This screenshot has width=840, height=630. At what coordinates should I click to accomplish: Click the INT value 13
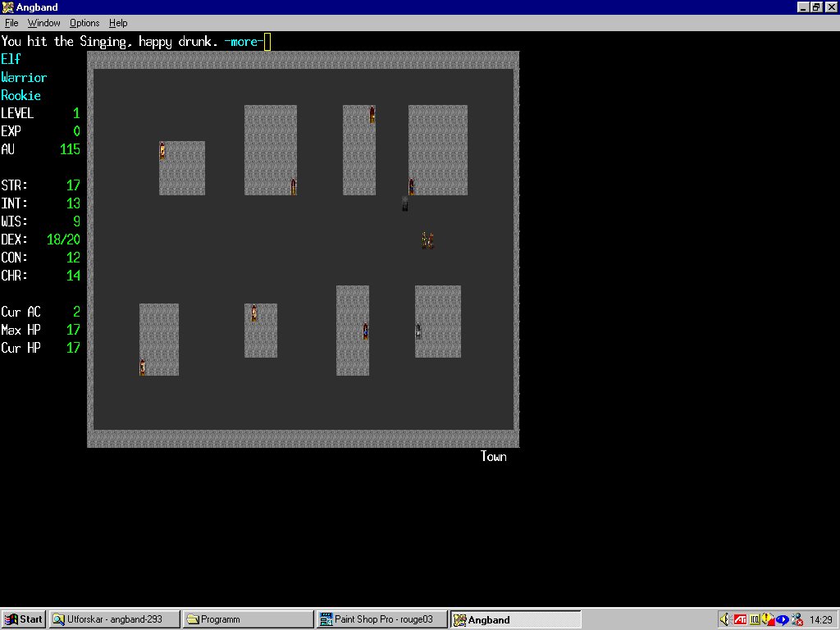pos(73,203)
